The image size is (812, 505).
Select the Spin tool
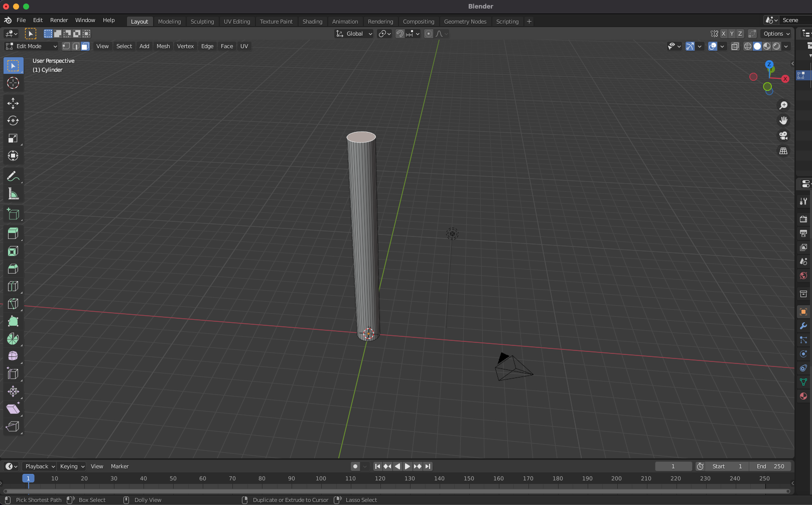tap(13, 339)
